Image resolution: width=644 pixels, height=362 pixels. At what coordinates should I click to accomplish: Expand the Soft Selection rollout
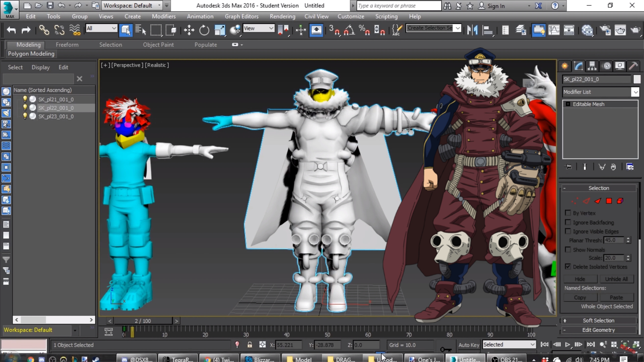tap(599, 320)
